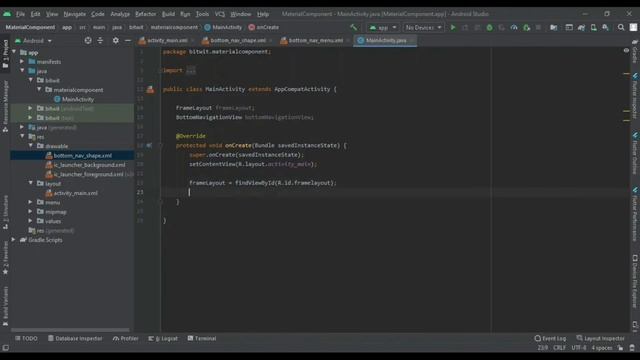The height and width of the screenshot is (360, 640).
Task: Collapse the app module tree node
Action: coord(14,52)
